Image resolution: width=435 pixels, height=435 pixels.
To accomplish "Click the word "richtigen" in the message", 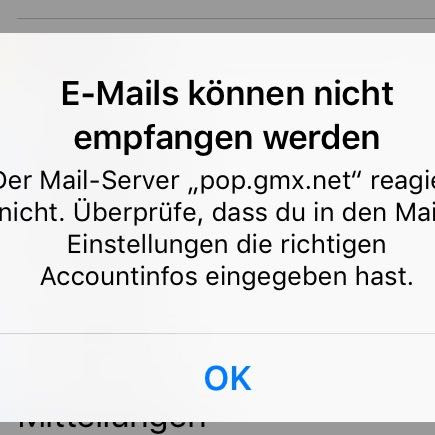I will pyautogui.click(x=333, y=246).
